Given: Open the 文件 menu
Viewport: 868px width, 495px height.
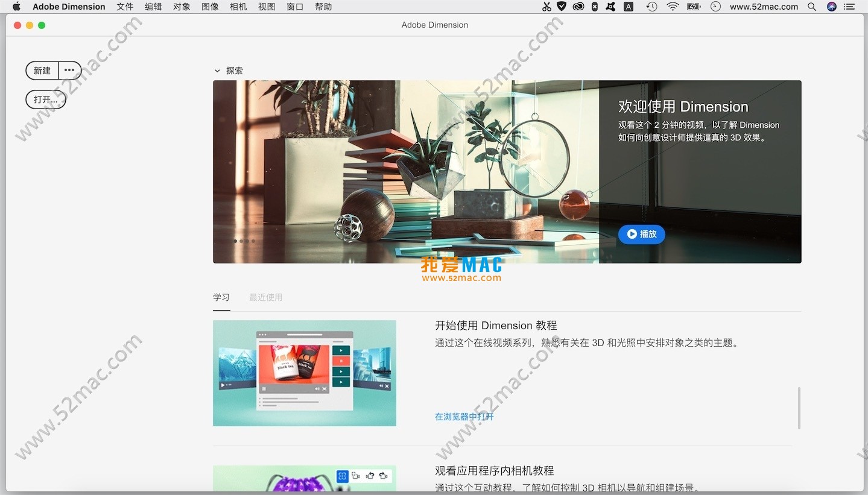Looking at the screenshot, I should coord(125,7).
